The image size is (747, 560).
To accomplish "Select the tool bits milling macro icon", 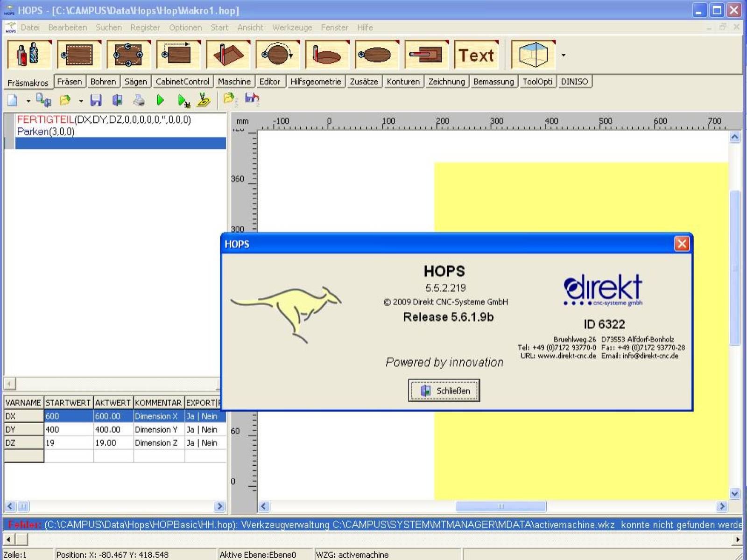I will tap(29, 55).
